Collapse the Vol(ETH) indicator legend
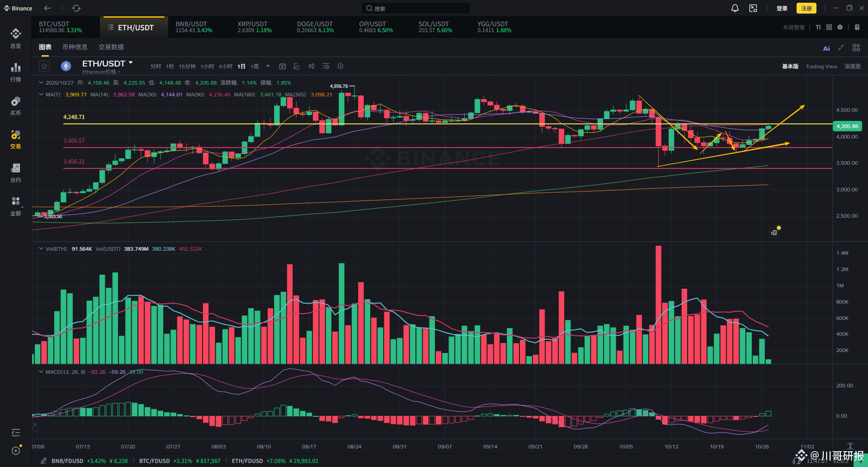Image resolution: width=868 pixels, height=467 pixels. 41,249
